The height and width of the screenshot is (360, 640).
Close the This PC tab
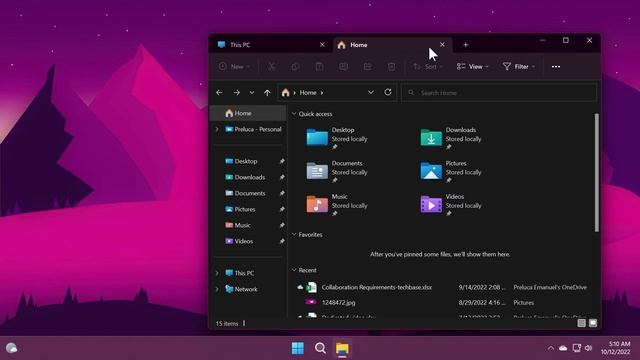pos(322,44)
